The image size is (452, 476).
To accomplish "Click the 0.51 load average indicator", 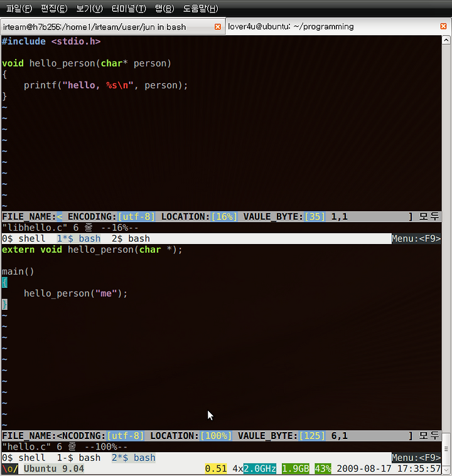I will [216, 468].
